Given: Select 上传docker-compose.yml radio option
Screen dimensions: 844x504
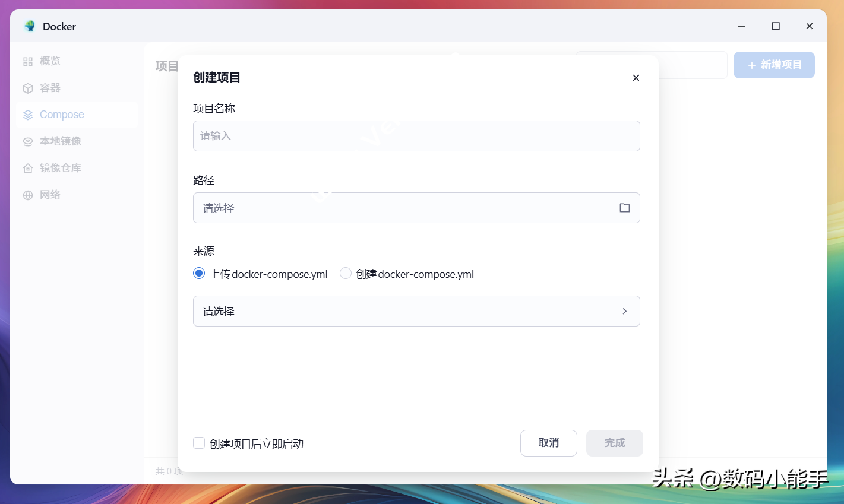Looking at the screenshot, I should click(199, 273).
